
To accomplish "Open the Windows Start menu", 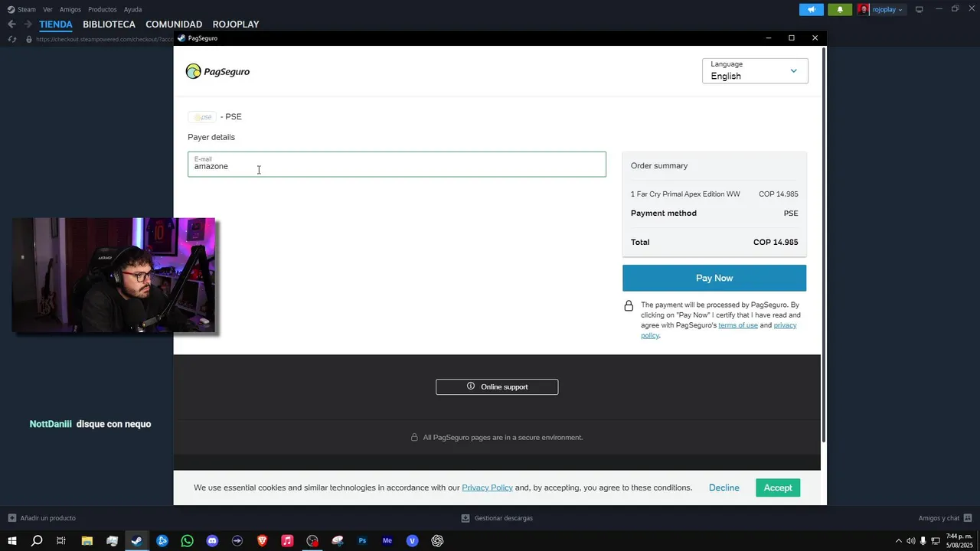I will pos(11,541).
